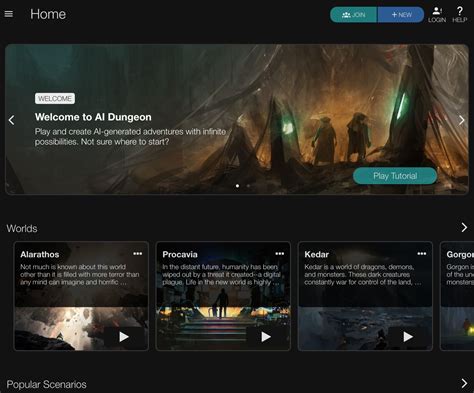Click the Play Tutorial button
The width and height of the screenshot is (474, 393).
pyautogui.click(x=395, y=176)
